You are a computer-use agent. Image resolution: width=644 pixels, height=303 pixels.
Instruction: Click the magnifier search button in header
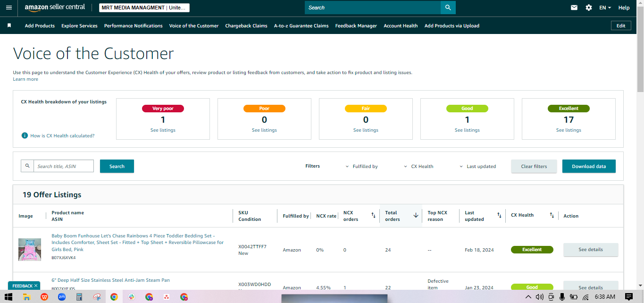448,8
